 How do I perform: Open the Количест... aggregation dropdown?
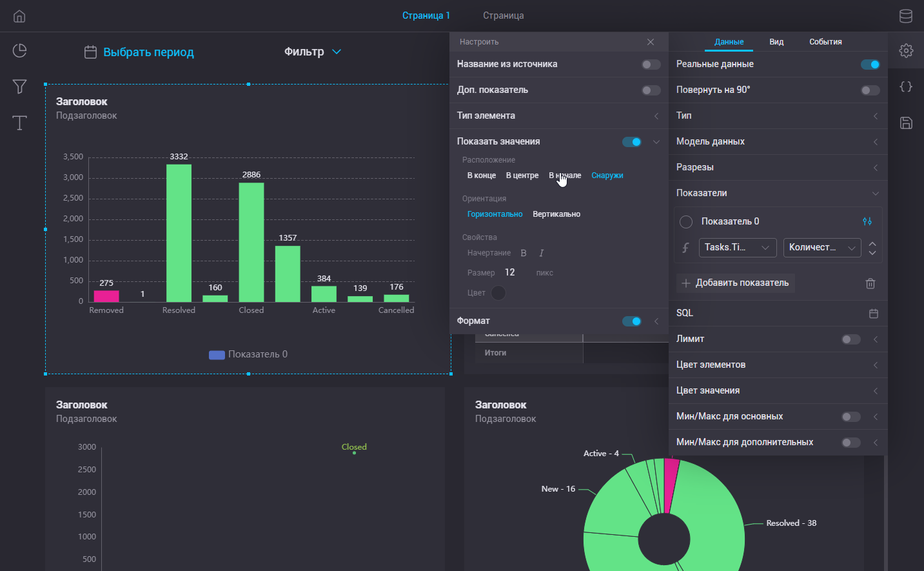point(821,248)
